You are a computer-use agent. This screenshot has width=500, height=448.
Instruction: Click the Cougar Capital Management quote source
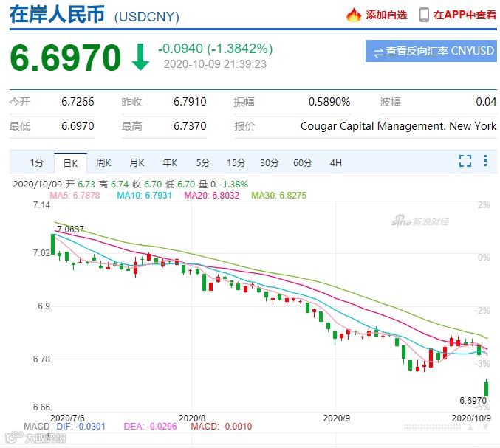399,126
